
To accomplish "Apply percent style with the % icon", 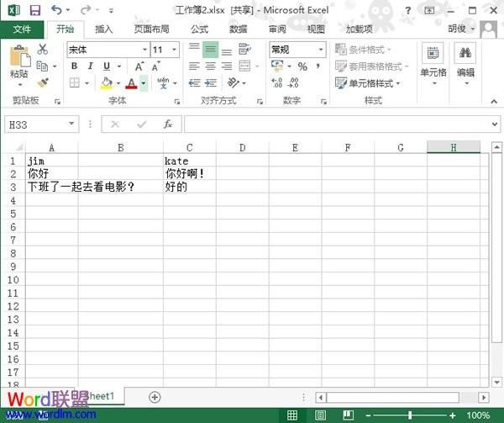I will 302,66.
